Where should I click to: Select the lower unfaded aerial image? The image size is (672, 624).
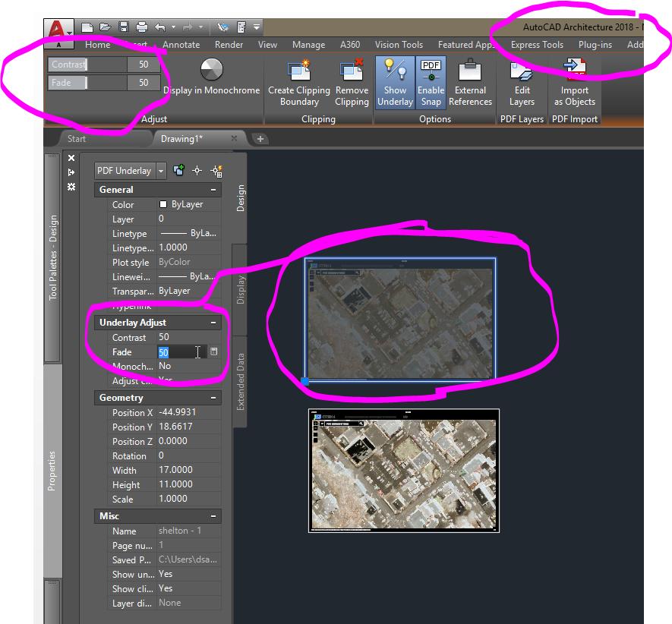coord(404,471)
